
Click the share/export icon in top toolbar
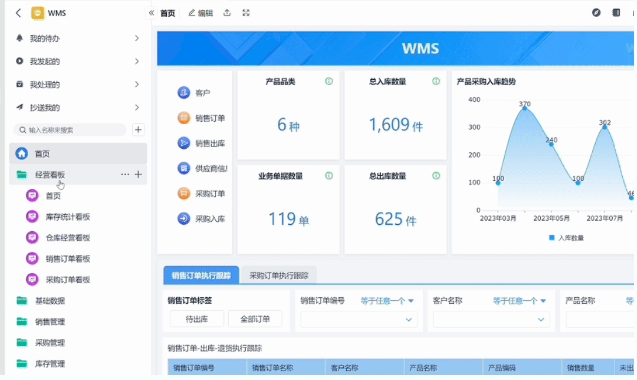click(227, 13)
